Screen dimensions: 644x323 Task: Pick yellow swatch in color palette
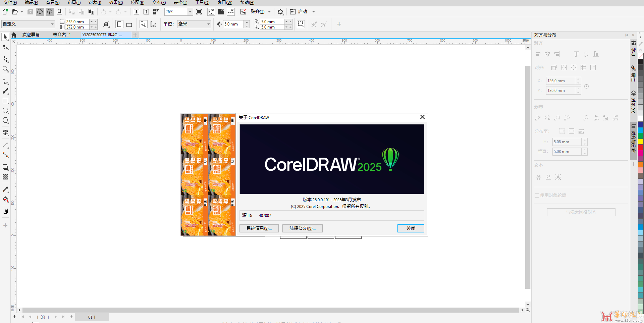click(641, 142)
